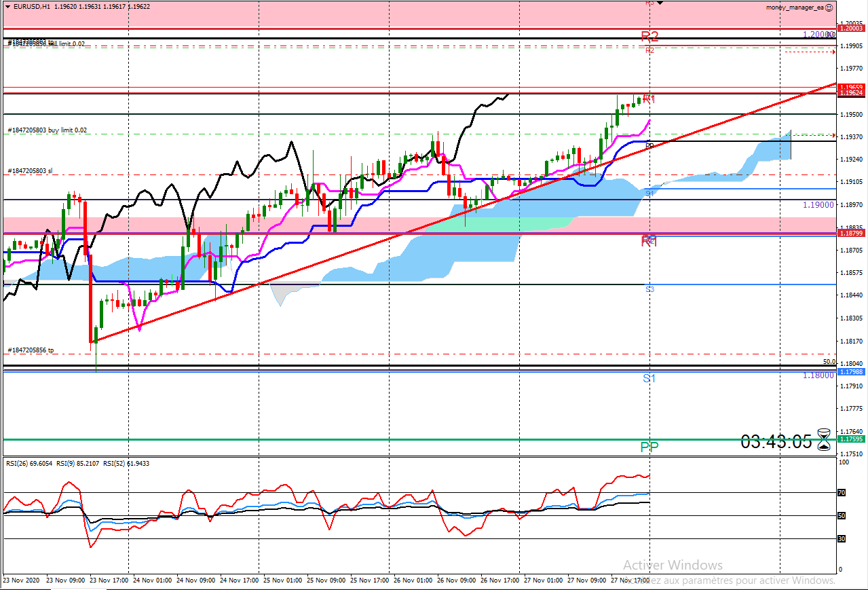Click the RSI 70 level marker
Viewport: 868px width, 590px height.
(842, 493)
